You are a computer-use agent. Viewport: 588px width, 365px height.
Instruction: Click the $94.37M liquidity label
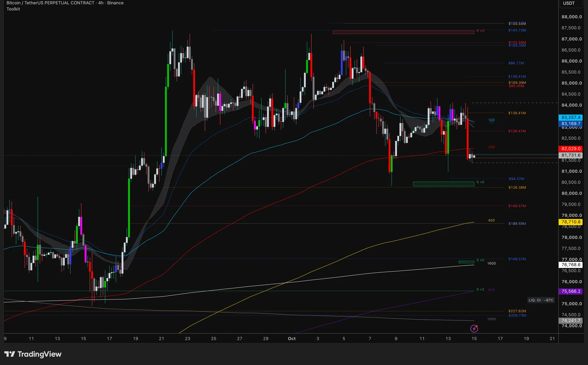tap(516, 179)
